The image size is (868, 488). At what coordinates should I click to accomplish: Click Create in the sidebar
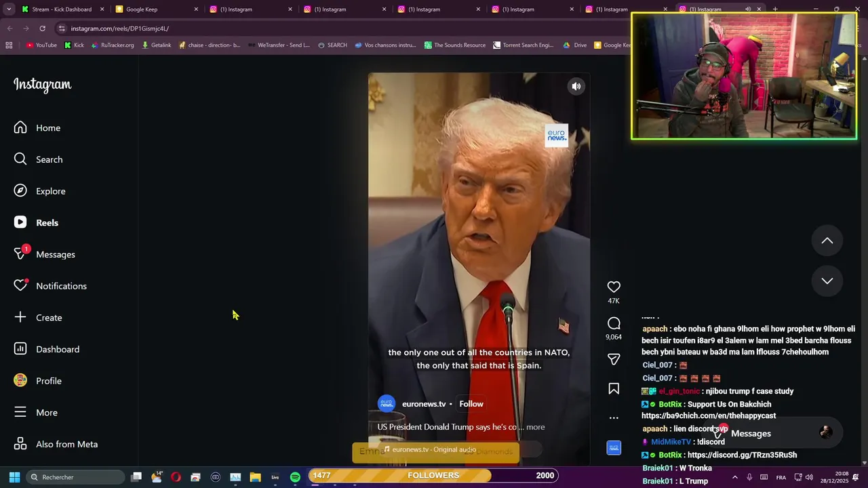coord(38,318)
